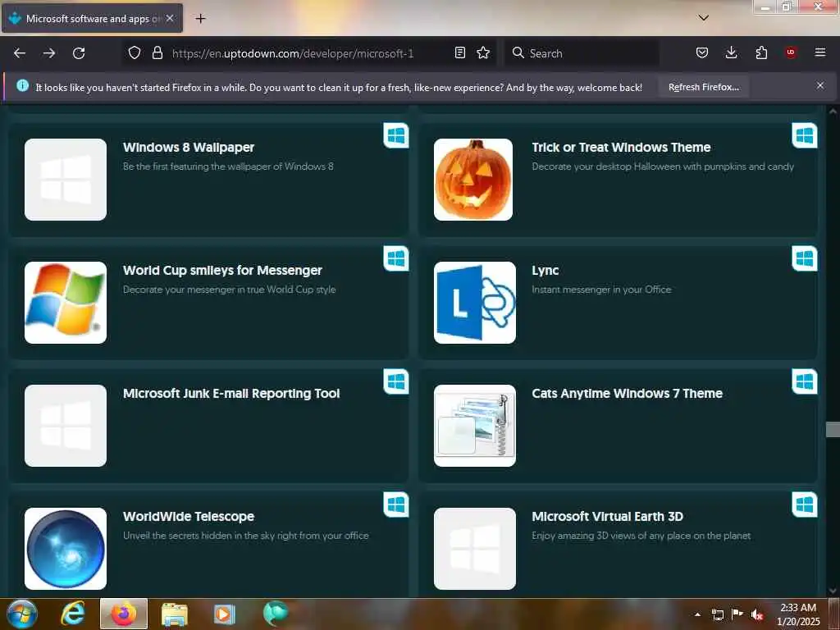
Task: Click Windows platform badge on Virtual Earth 3D card
Action: point(805,504)
